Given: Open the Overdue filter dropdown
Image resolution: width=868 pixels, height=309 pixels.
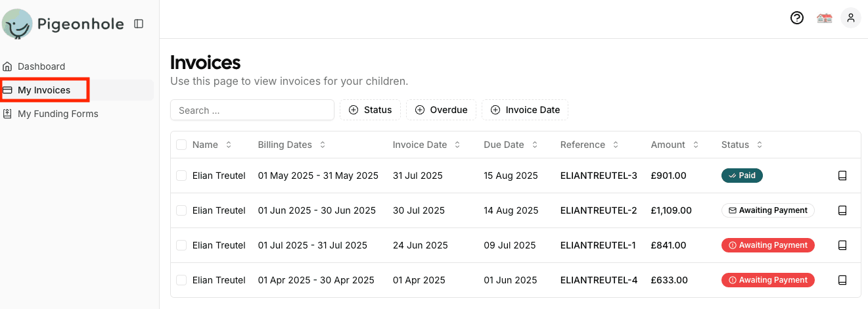Looking at the screenshot, I should 441,110.
